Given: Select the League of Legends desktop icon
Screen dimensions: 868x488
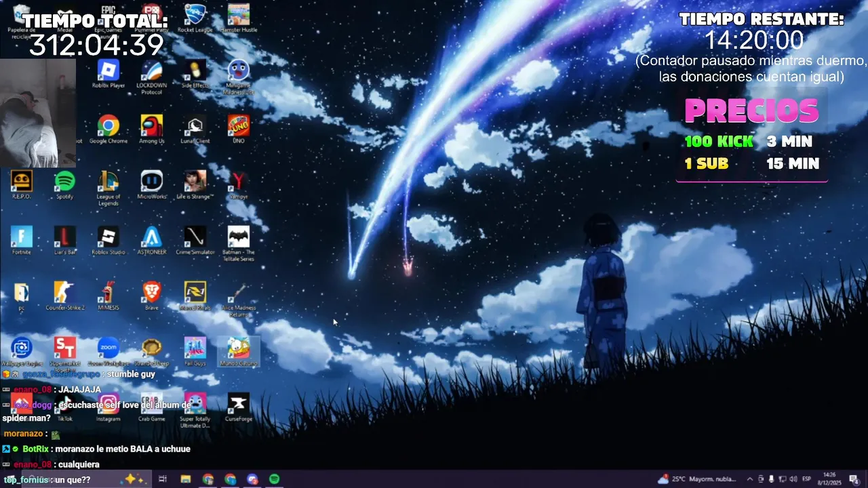Looking at the screenshot, I should 108,188.
